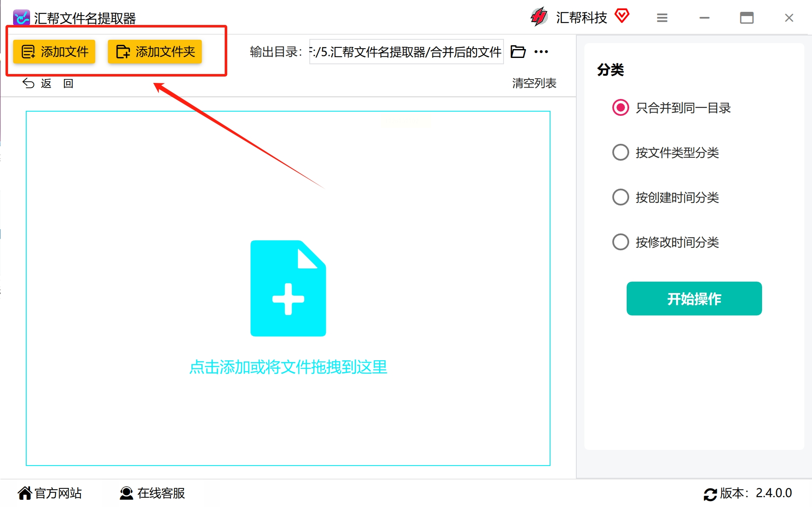The image size is (812, 507).
Task: Click the 点击添加或将文件拖拽到这里 prompt
Action: (288, 367)
